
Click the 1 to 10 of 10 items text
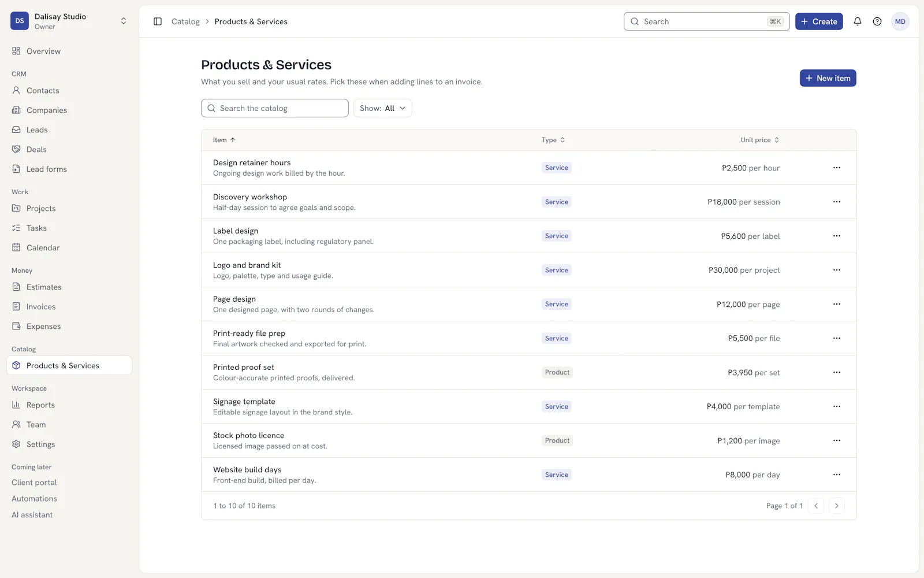click(x=244, y=506)
